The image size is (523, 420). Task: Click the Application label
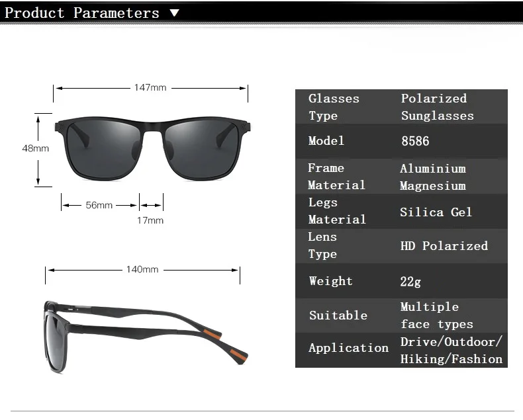[x=348, y=348]
